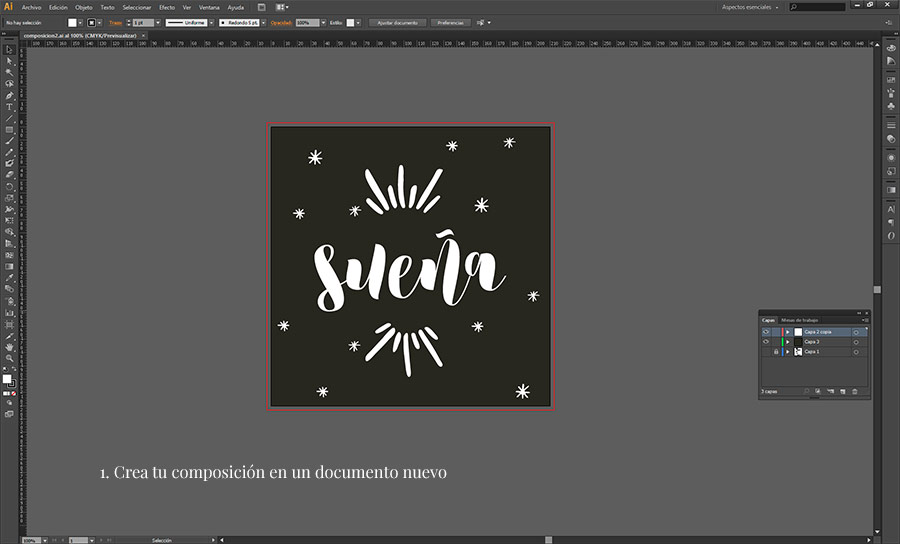Toggle lock on Capa 3 layer
The height and width of the screenshot is (544, 900).
775,341
